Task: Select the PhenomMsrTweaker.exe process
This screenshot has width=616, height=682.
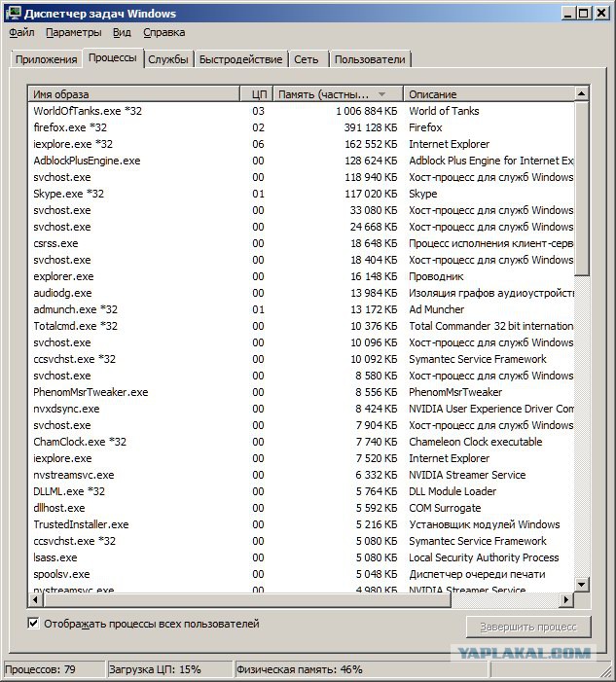Action: pyautogui.click(x=301, y=392)
